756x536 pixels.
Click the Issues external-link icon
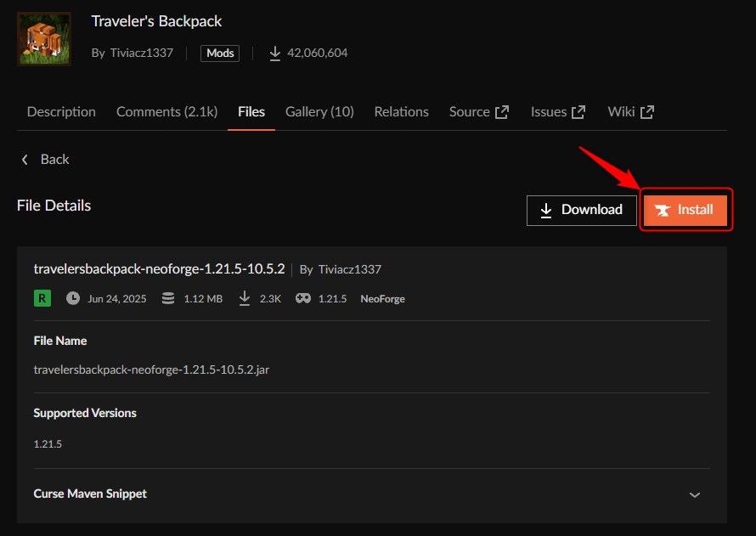(x=578, y=112)
